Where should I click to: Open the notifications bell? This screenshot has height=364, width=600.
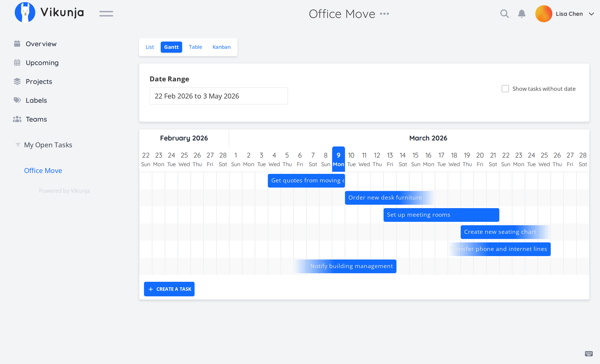(522, 14)
